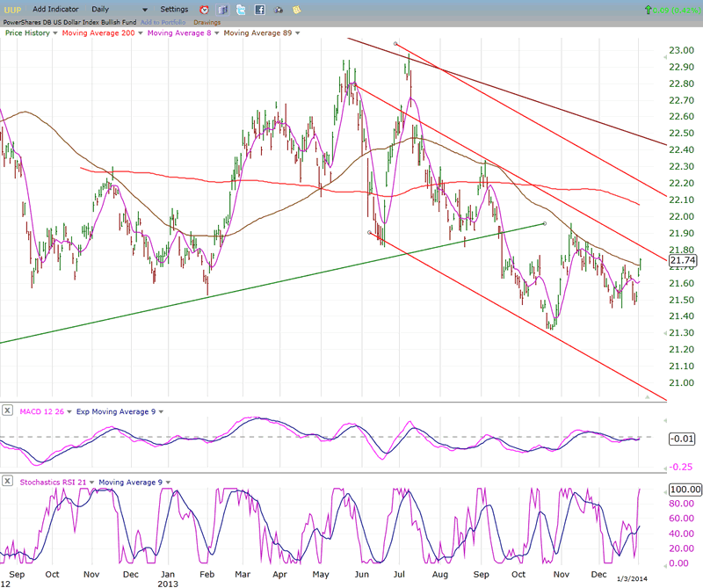Click the camera snapshot icon

coord(279,10)
